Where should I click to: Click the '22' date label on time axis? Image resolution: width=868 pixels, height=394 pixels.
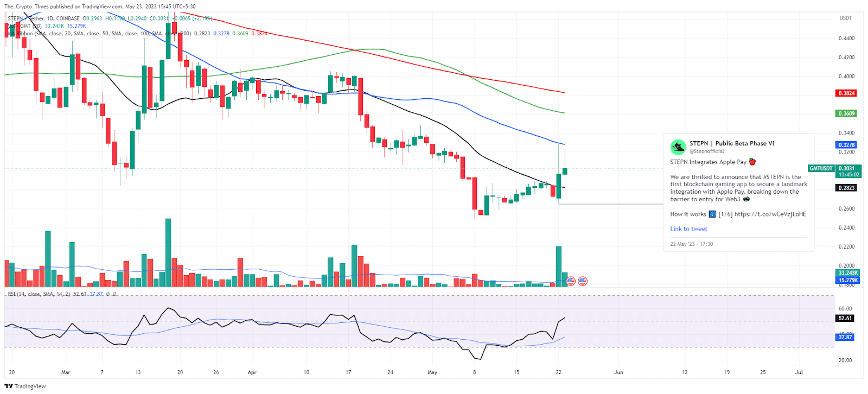tap(558, 372)
